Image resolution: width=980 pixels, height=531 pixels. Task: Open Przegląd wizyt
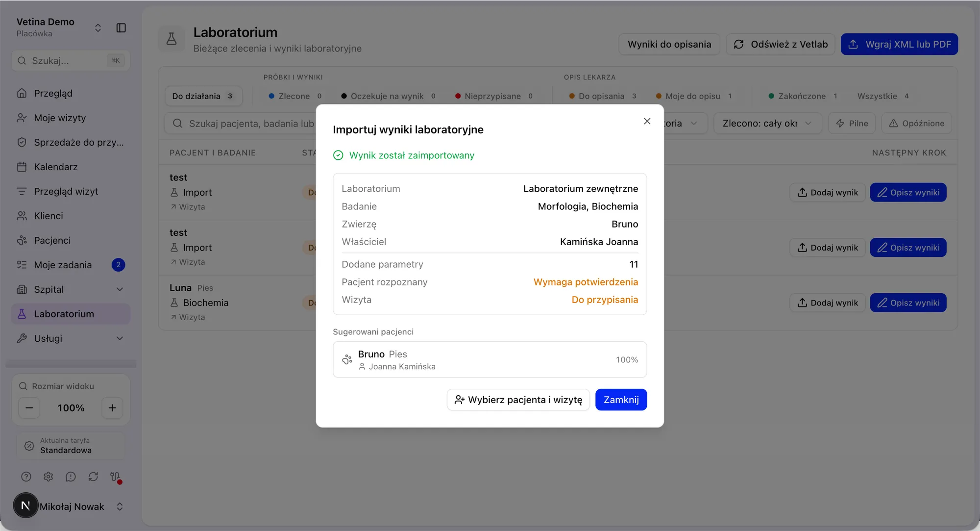(x=71, y=191)
